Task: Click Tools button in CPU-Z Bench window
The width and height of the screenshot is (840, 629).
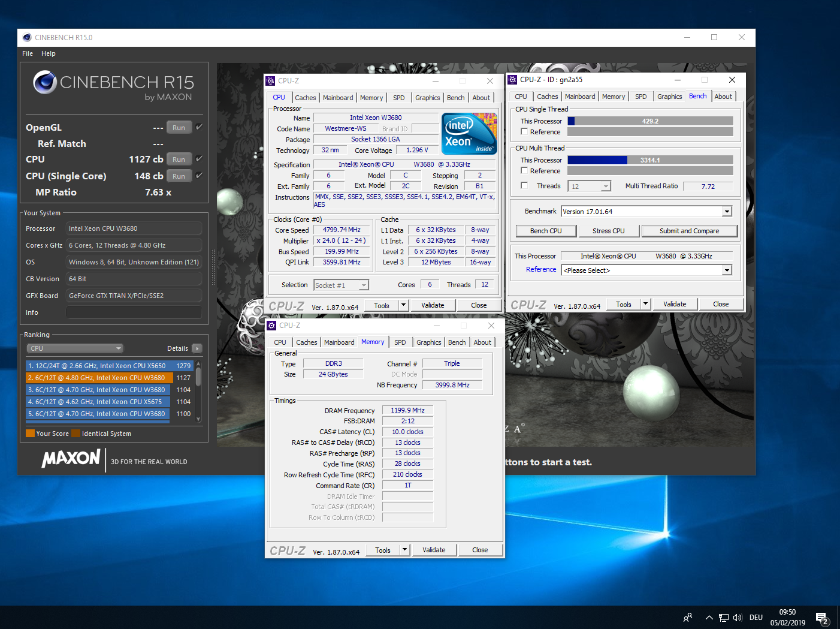Action: [624, 304]
